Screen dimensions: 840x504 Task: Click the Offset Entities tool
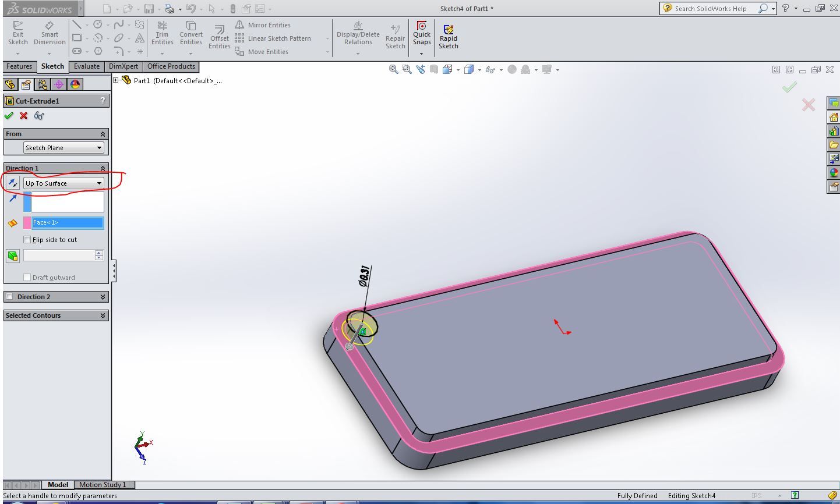coord(218,36)
